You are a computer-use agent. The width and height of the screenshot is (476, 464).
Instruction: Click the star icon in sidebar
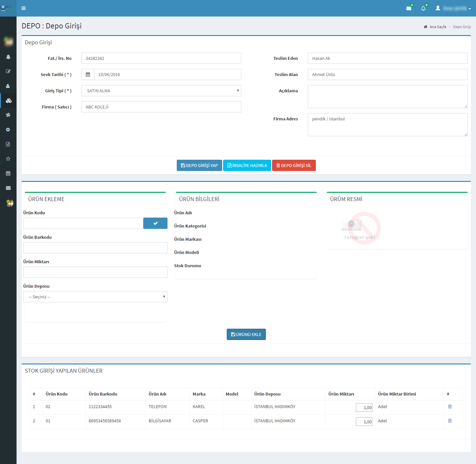pos(8,159)
